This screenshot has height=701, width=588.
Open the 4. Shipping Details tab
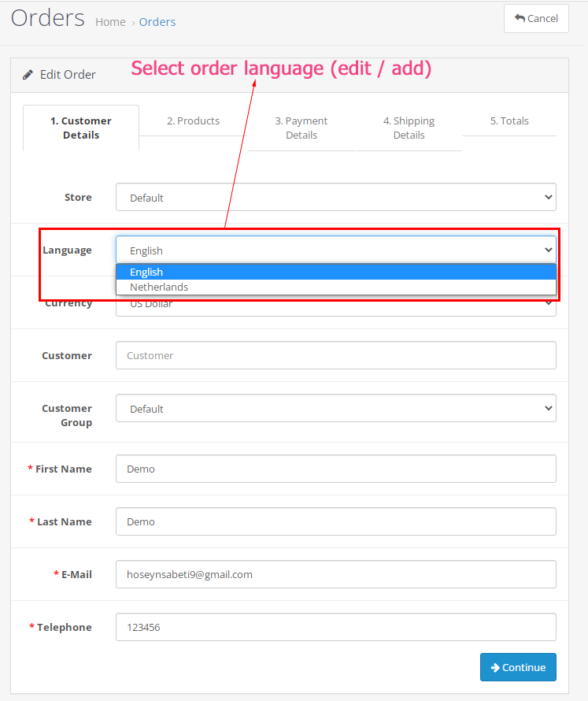(409, 128)
